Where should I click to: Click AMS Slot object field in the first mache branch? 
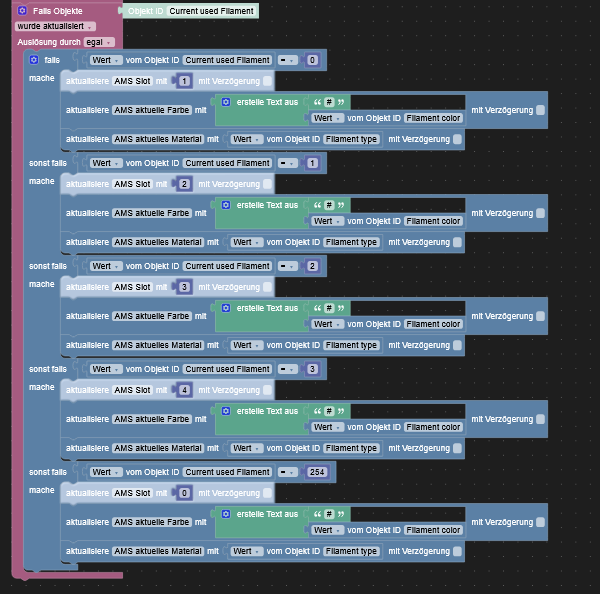tap(132, 81)
